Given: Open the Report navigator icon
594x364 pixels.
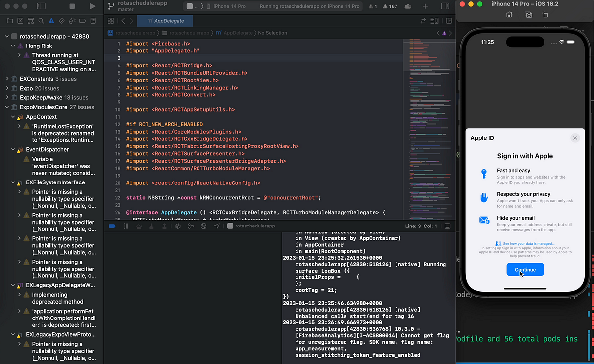Looking at the screenshot, I should point(93,21).
